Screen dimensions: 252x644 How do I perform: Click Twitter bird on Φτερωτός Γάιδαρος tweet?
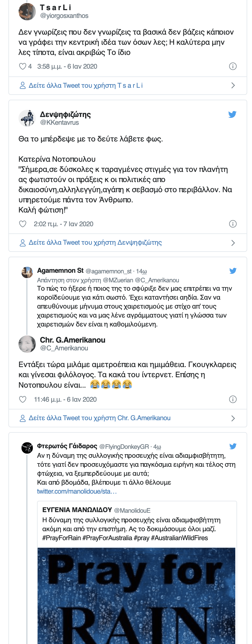pyautogui.click(x=233, y=446)
